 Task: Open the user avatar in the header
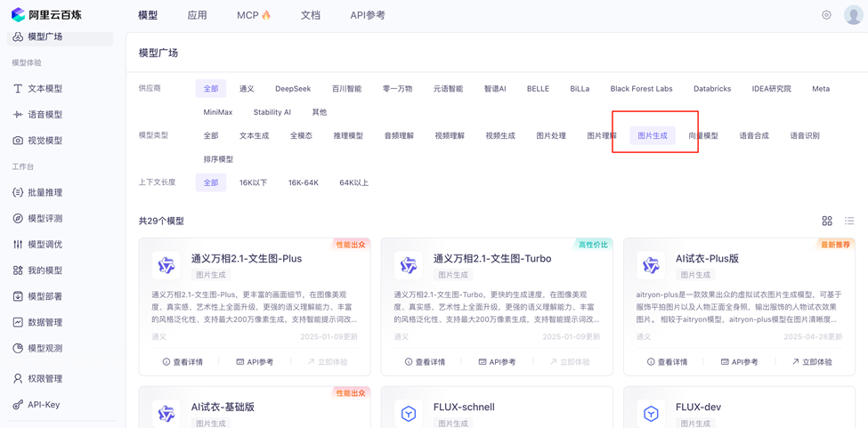tap(853, 15)
